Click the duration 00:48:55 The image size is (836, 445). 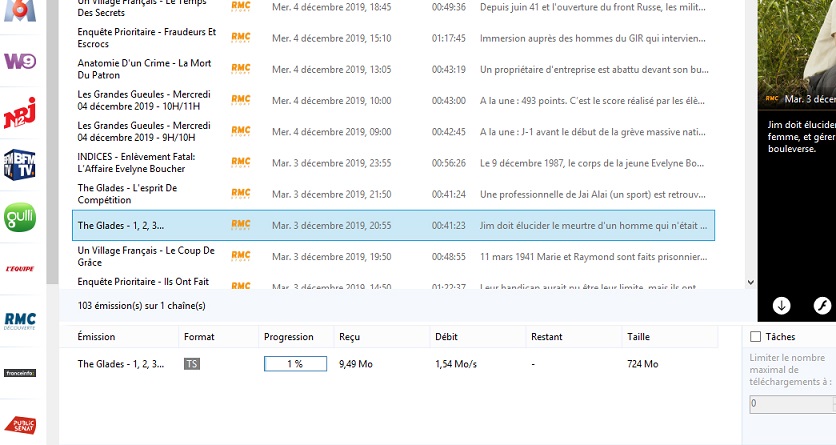click(x=448, y=257)
